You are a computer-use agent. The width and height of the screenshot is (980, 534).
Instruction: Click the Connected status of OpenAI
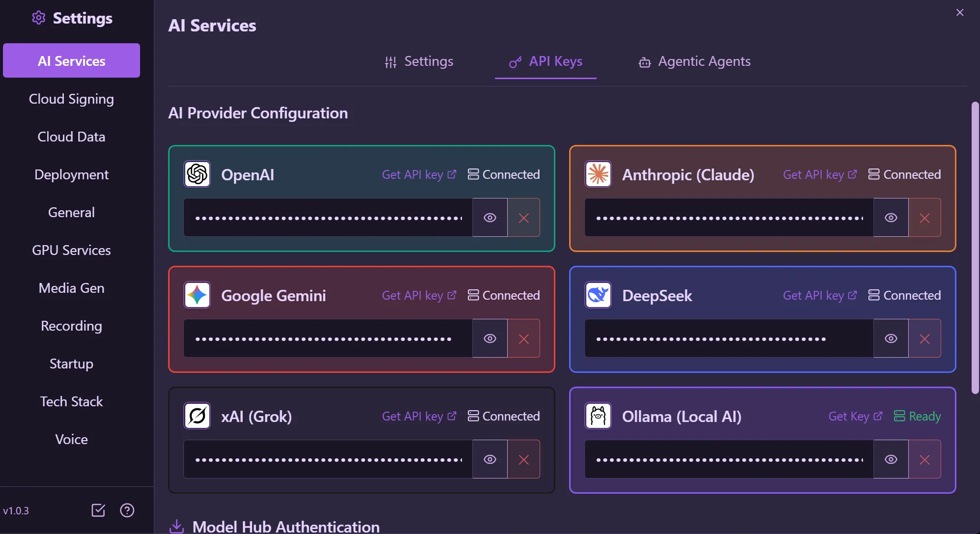[504, 174]
